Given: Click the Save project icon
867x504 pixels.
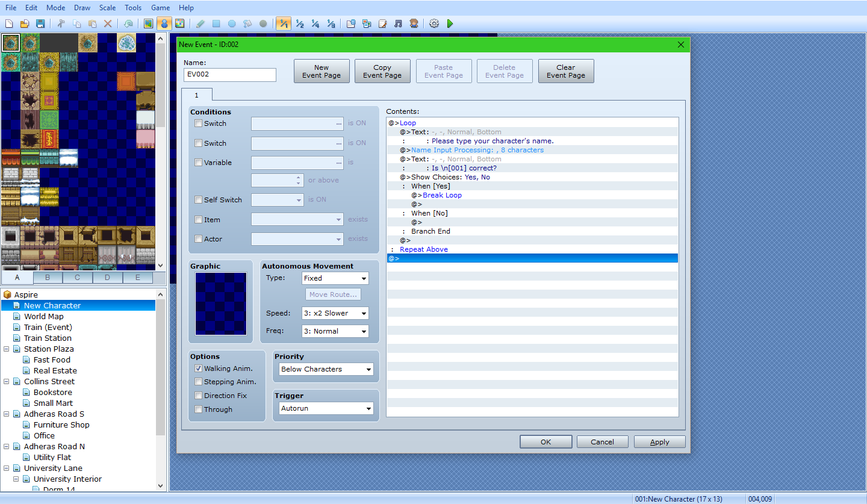Looking at the screenshot, I should click(x=40, y=23).
